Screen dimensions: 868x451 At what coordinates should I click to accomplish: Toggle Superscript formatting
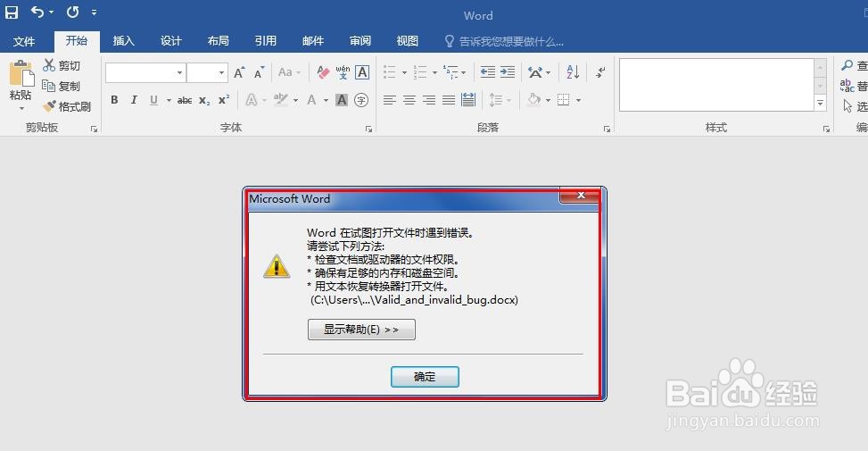click(x=224, y=100)
